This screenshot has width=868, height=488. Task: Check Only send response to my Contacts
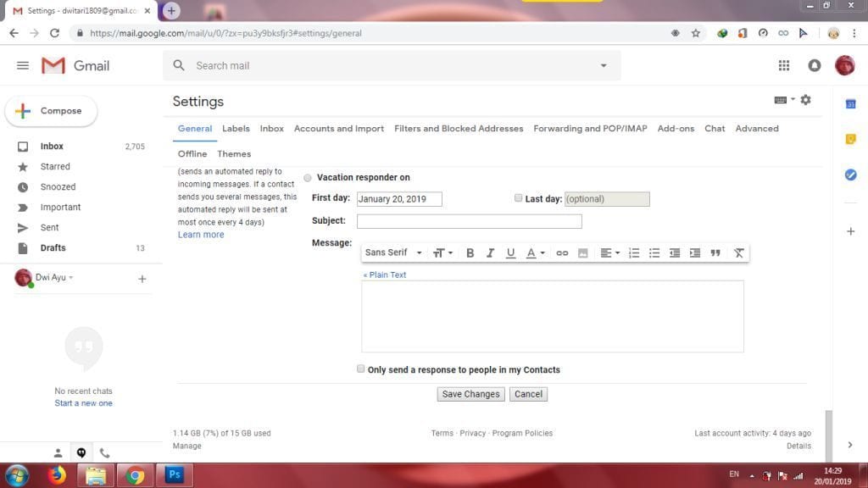tap(361, 369)
